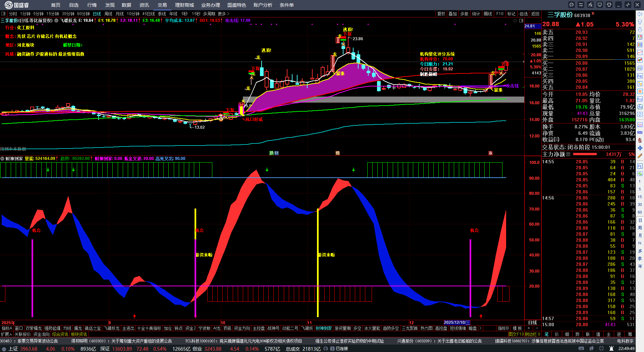644x352 pixels.
Task: Switch to the 周线 weekly period tab
Action: pos(108,14)
